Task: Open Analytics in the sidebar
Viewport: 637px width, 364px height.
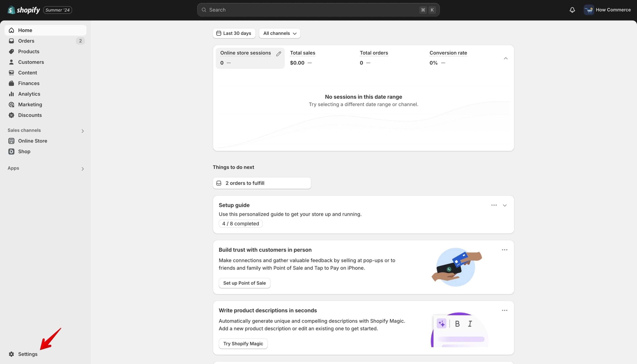Action: pos(45,94)
